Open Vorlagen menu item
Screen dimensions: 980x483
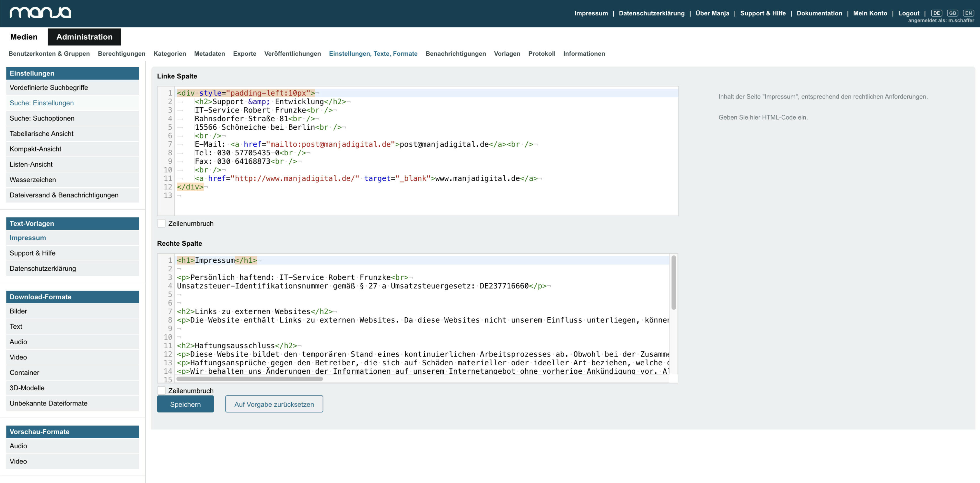[507, 54]
